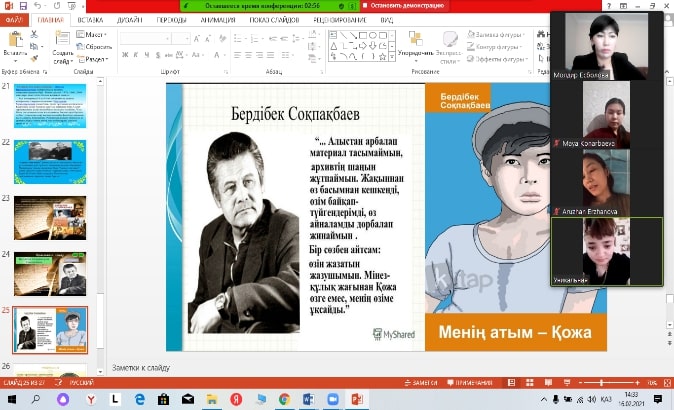Click the Word icon in the taskbar
Screen dimensions: 674x410
point(309,398)
